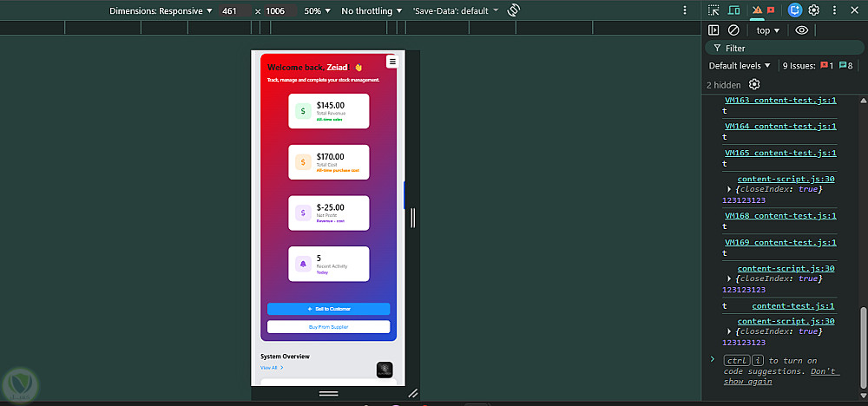The image size is (868, 406).
Task: Click the corner diagonal viewport resize handle
Action: pos(412,393)
